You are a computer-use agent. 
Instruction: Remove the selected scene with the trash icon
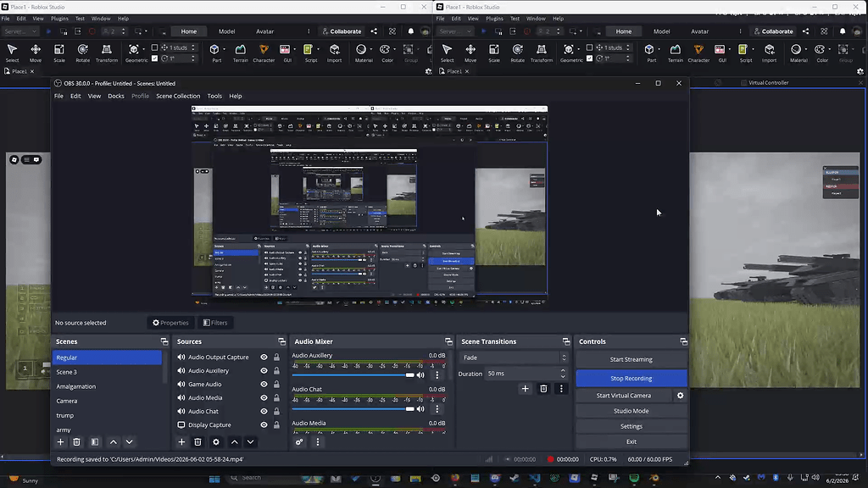[x=77, y=442]
